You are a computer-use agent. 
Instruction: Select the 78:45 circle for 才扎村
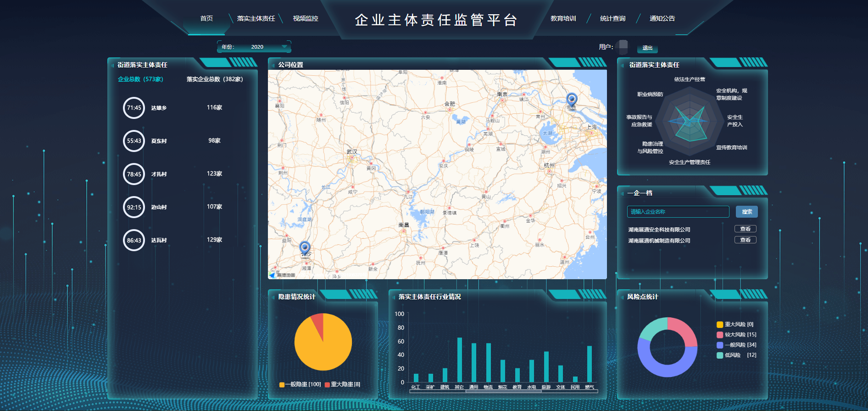point(134,174)
